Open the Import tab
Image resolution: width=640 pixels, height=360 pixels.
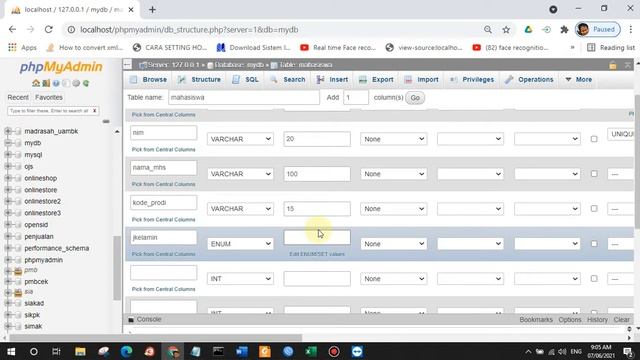[x=422, y=79]
